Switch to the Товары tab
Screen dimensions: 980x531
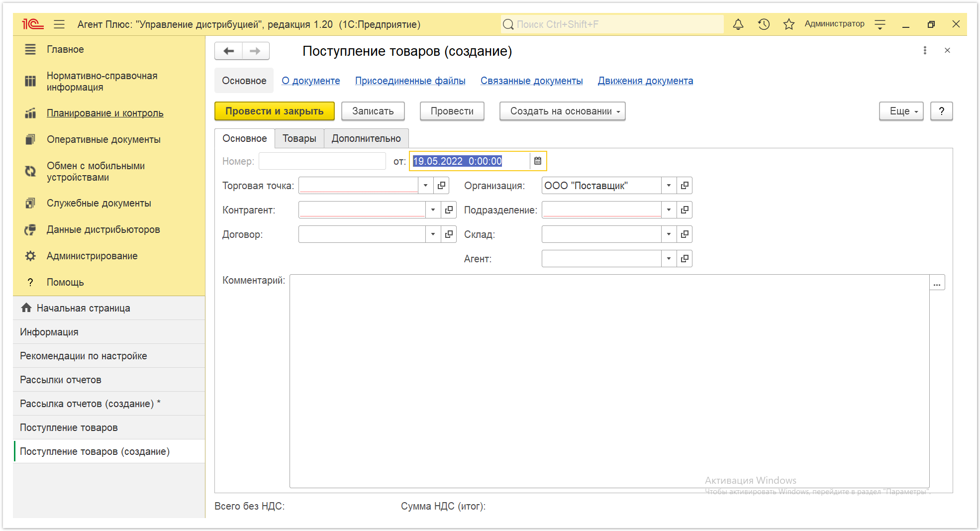point(299,138)
